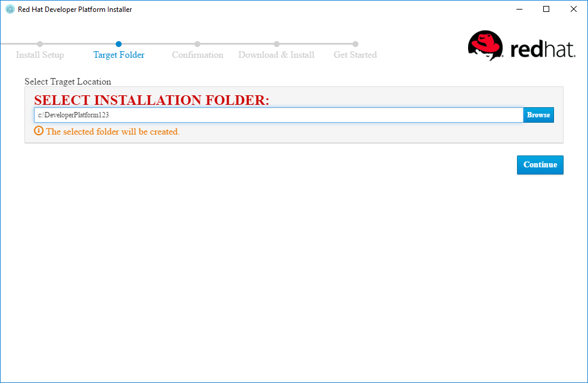The image size is (588, 383).
Task: Select the Target Folder step
Action: 119,55
